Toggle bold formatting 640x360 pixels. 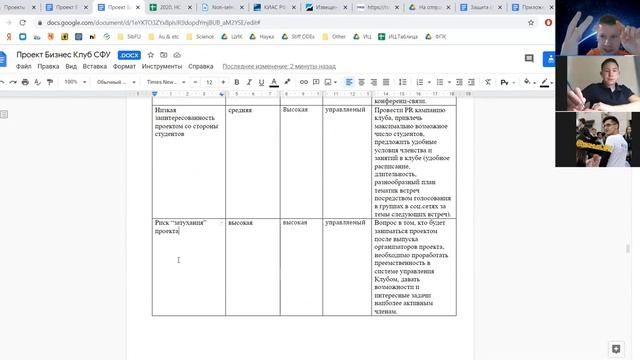[236, 82]
